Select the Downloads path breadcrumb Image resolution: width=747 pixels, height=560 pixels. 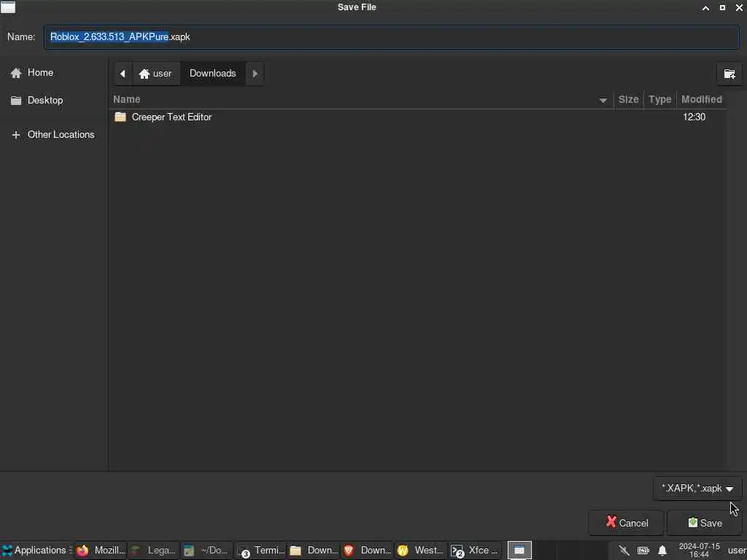click(212, 74)
